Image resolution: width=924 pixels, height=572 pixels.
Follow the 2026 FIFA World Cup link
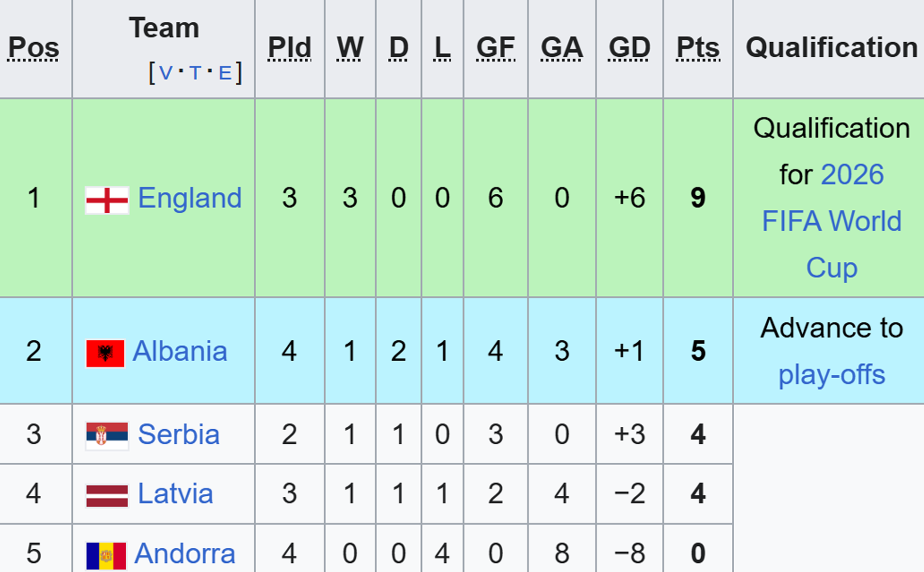(832, 221)
